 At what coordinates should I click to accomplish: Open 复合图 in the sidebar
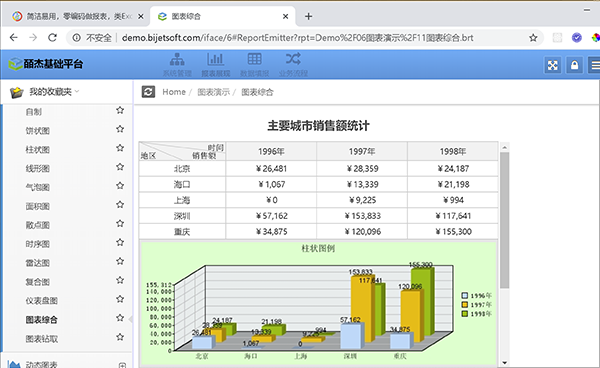click(x=38, y=282)
